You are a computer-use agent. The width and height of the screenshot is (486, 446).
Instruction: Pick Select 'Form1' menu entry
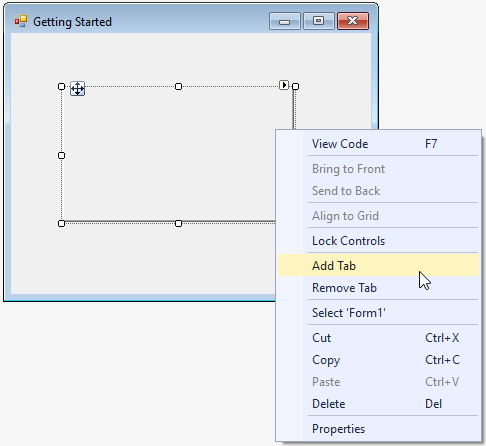coord(378,313)
